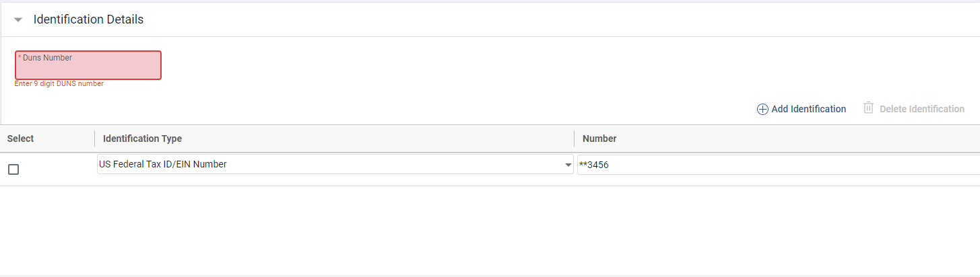Click the Number field showing **3456

[775, 165]
